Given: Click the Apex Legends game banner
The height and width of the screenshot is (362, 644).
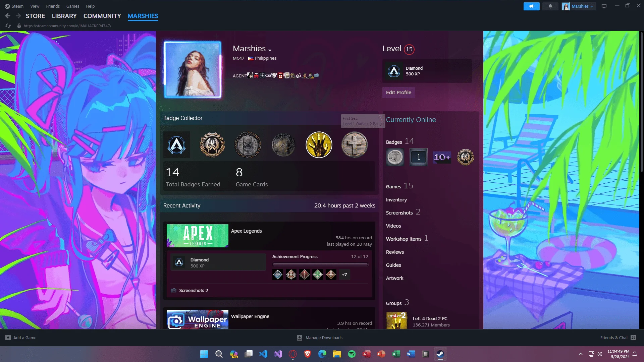Looking at the screenshot, I should tap(197, 236).
